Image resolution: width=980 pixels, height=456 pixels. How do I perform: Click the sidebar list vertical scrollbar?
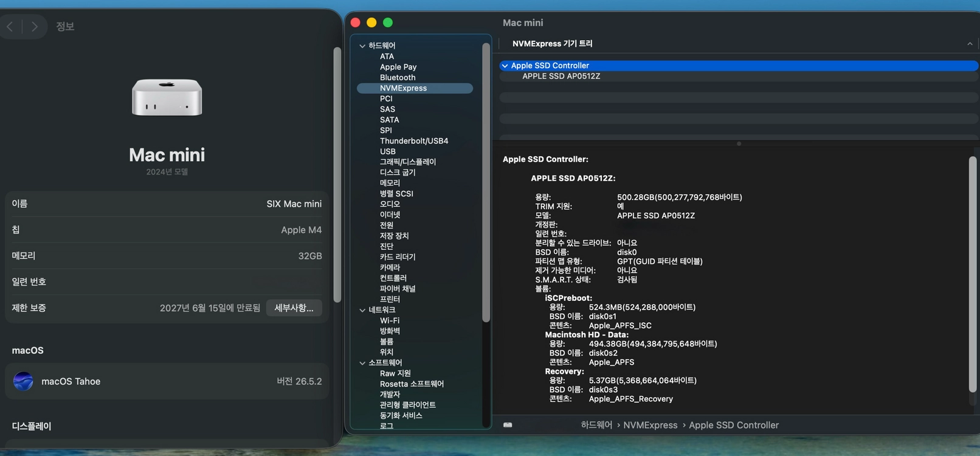tap(486, 182)
